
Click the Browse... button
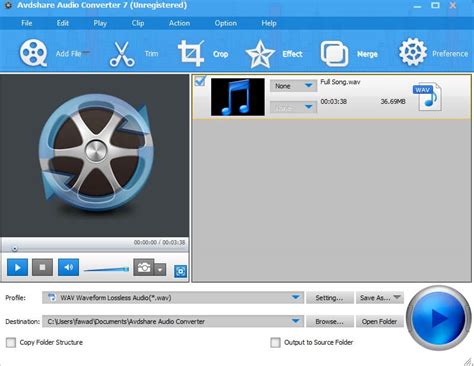coord(329,321)
